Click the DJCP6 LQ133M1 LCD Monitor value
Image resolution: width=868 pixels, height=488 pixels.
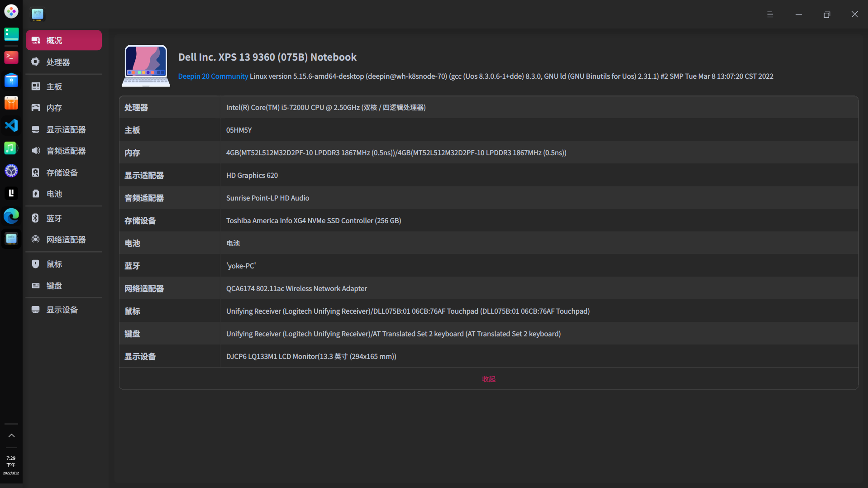pyautogui.click(x=311, y=356)
